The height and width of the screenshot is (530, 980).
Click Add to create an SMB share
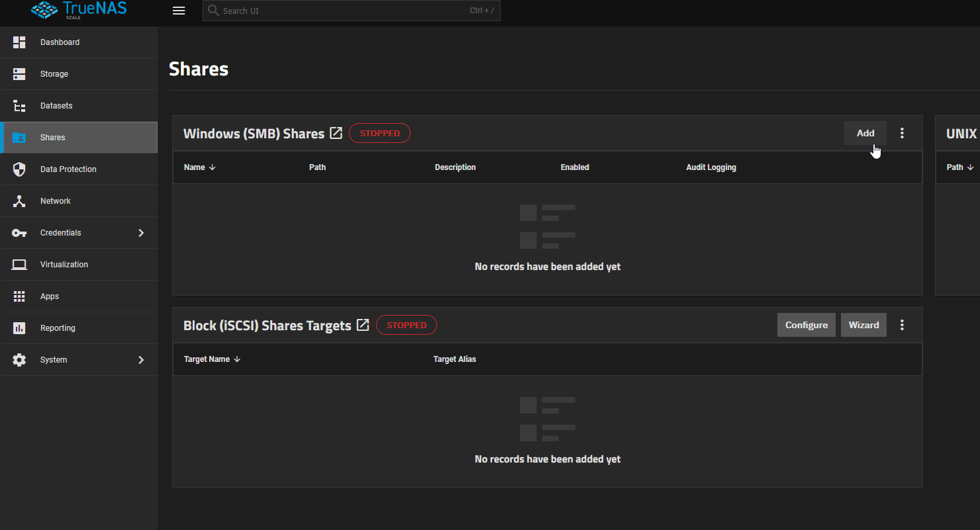click(865, 132)
